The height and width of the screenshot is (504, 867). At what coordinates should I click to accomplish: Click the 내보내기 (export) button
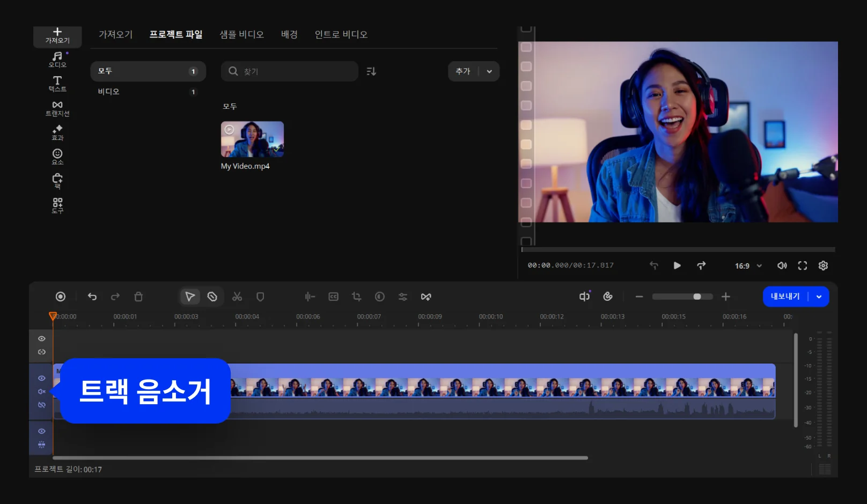[785, 297]
